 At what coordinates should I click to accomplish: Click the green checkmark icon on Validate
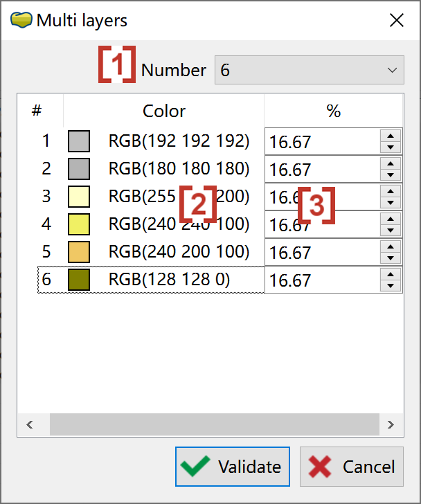(195, 466)
